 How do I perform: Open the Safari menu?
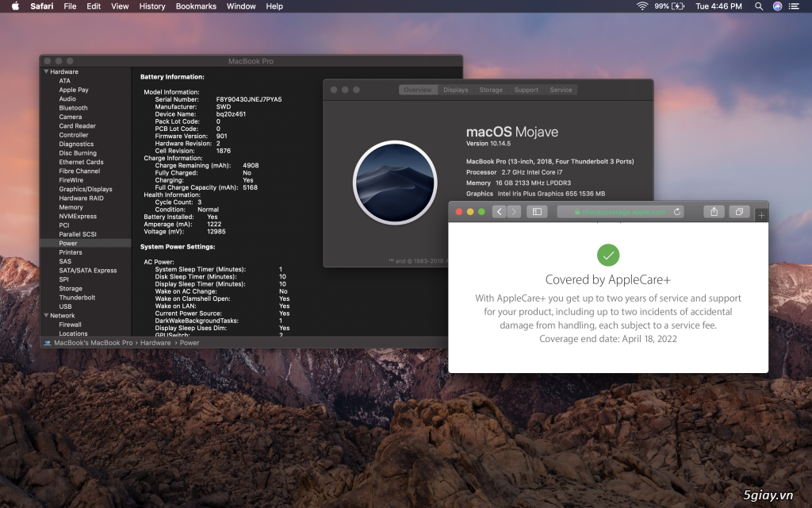(x=42, y=6)
